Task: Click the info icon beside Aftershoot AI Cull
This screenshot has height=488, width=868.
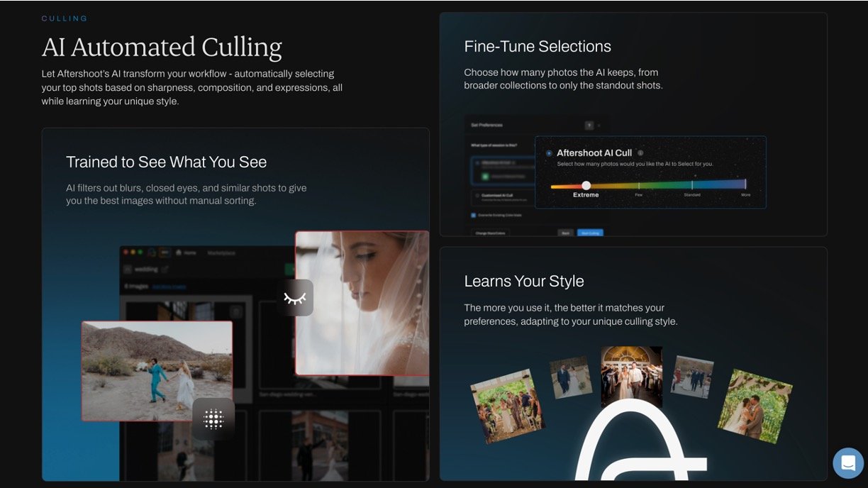Action: (640, 153)
